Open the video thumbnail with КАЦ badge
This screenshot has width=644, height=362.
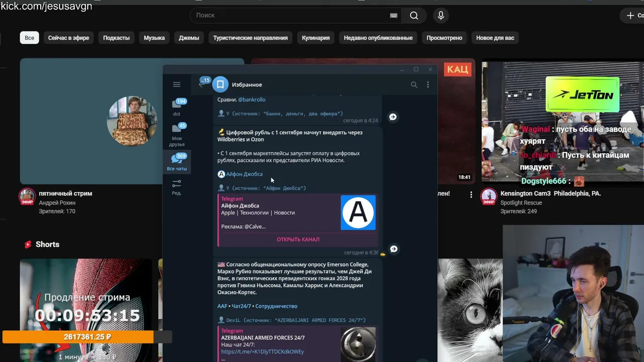(x=455, y=121)
